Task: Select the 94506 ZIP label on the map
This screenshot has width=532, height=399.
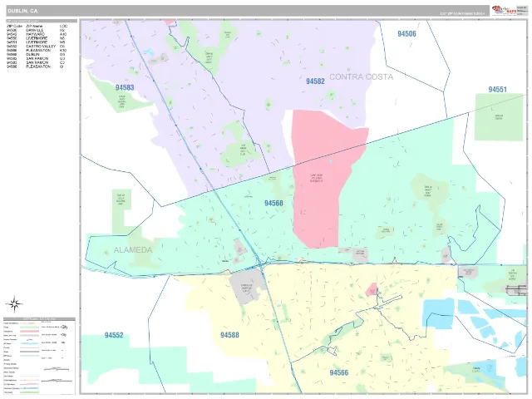Action: 406,33
